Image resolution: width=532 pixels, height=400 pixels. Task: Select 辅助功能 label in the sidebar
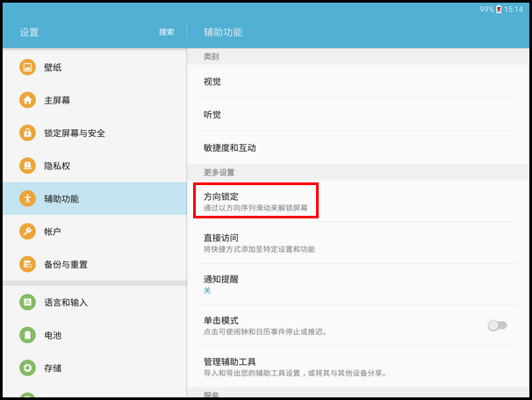[61, 199]
